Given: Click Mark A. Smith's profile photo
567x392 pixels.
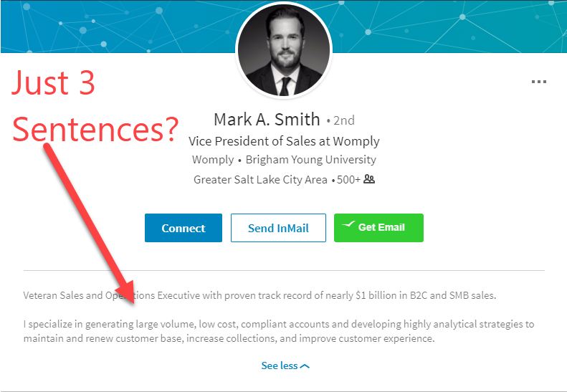Looking at the screenshot, I should [284, 50].
